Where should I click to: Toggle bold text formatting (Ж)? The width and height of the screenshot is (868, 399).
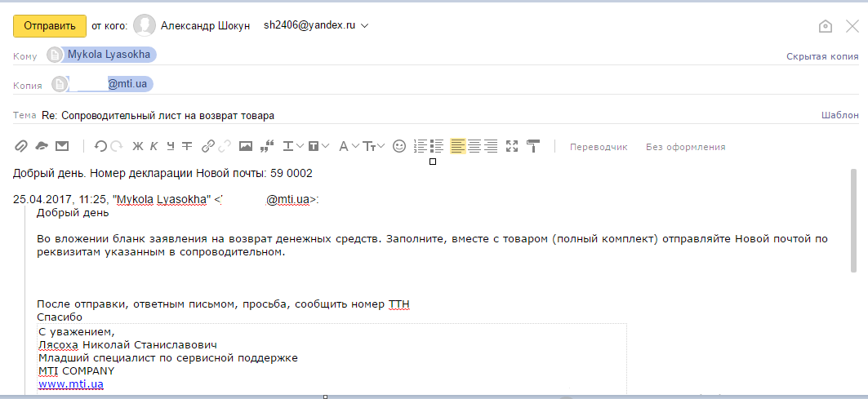[137, 147]
